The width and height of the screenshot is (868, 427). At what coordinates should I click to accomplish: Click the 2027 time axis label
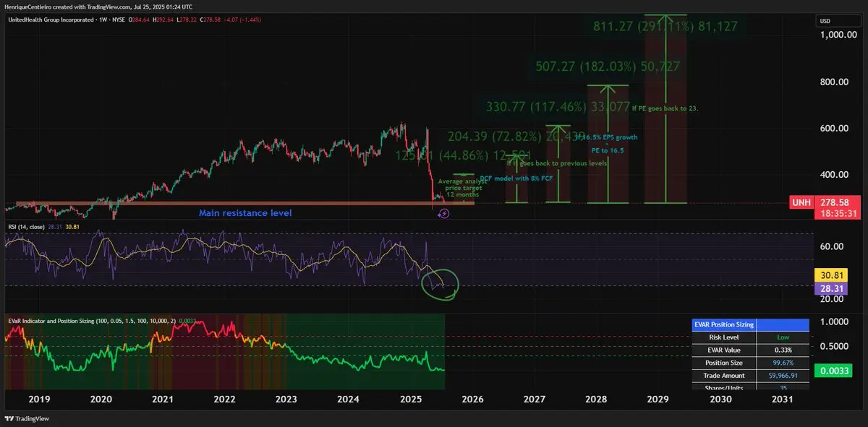tap(535, 400)
